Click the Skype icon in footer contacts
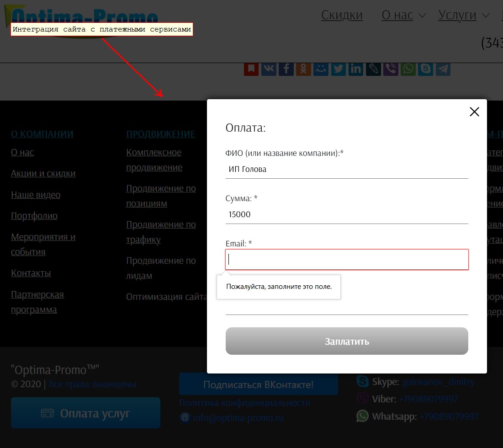This screenshot has height=448, width=503. [x=362, y=382]
